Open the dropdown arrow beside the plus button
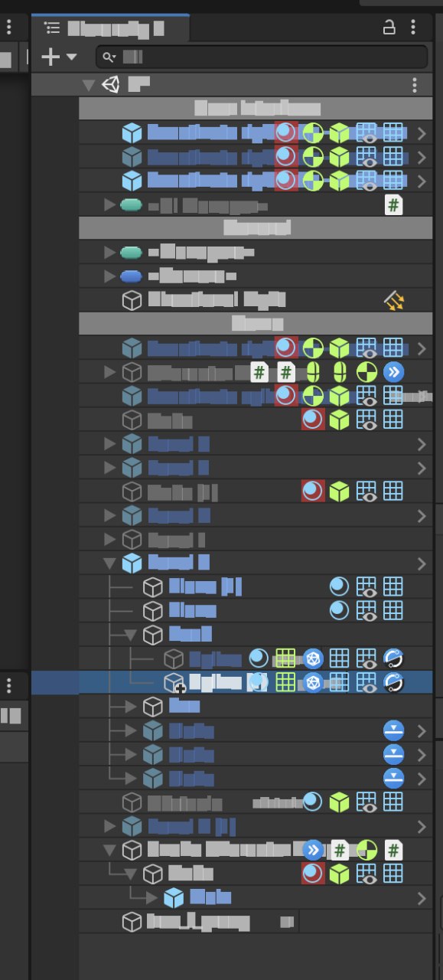Viewport: 443px width, 980px height. coord(72,57)
